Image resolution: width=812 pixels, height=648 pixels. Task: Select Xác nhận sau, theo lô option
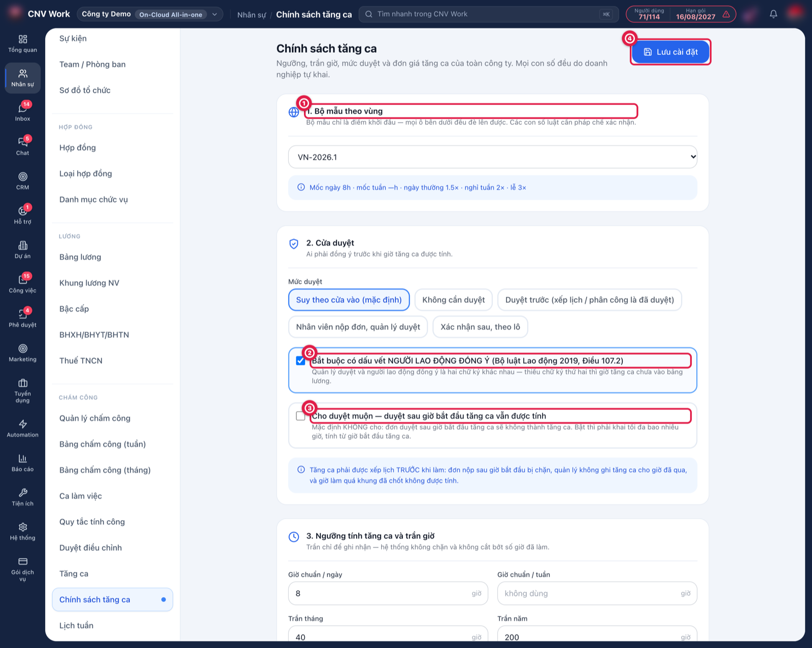pyautogui.click(x=480, y=327)
